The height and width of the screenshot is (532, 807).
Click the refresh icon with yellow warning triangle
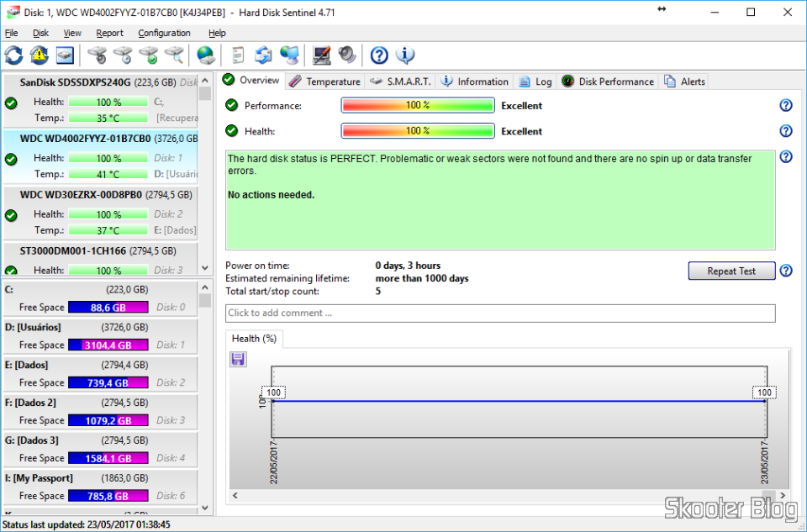coord(40,55)
